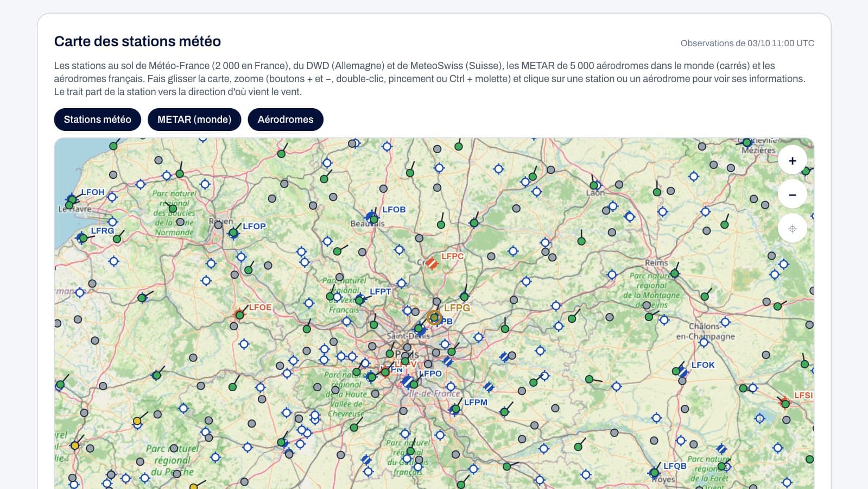This screenshot has height=489, width=868.
Task: Center the map with the crosshair locate button
Action: (x=793, y=229)
